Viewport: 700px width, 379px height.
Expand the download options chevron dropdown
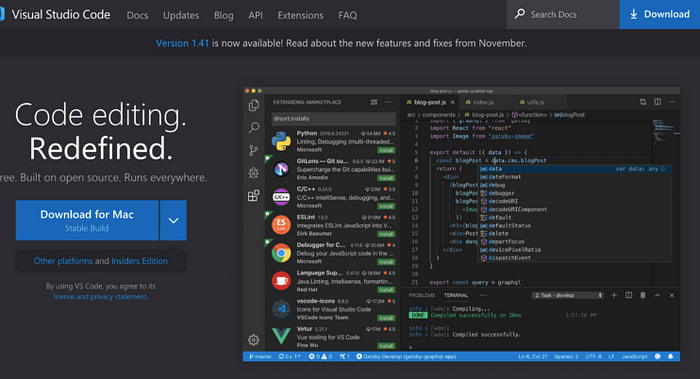174,220
